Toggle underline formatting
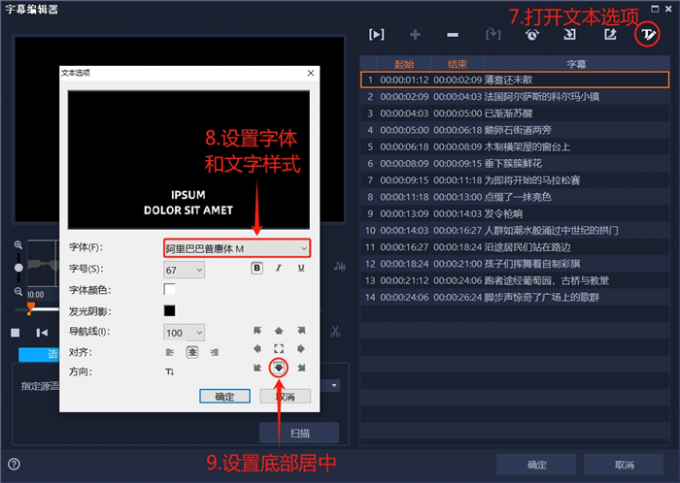This screenshot has height=483, width=680. pyautogui.click(x=301, y=268)
